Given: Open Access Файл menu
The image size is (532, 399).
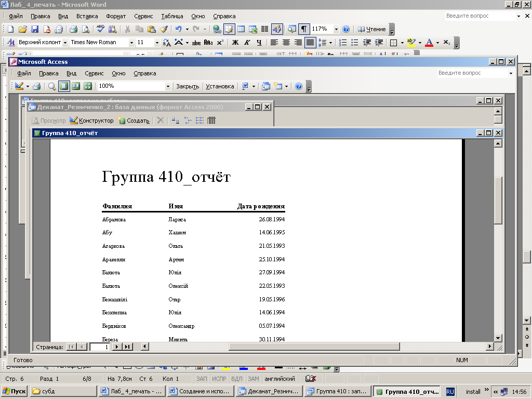Looking at the screenshot, I should [x=24, y=73].
